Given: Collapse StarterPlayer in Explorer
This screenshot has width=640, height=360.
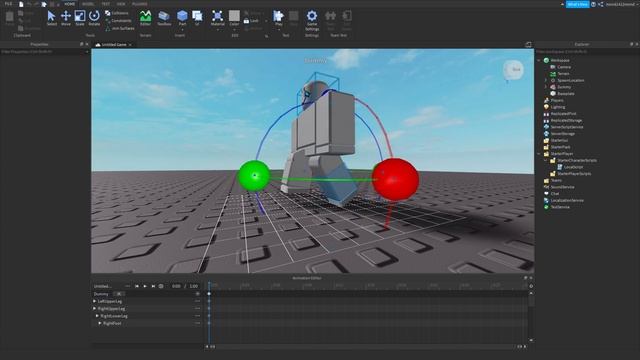Looking at the screenshot, I should (x=539, y=154).
